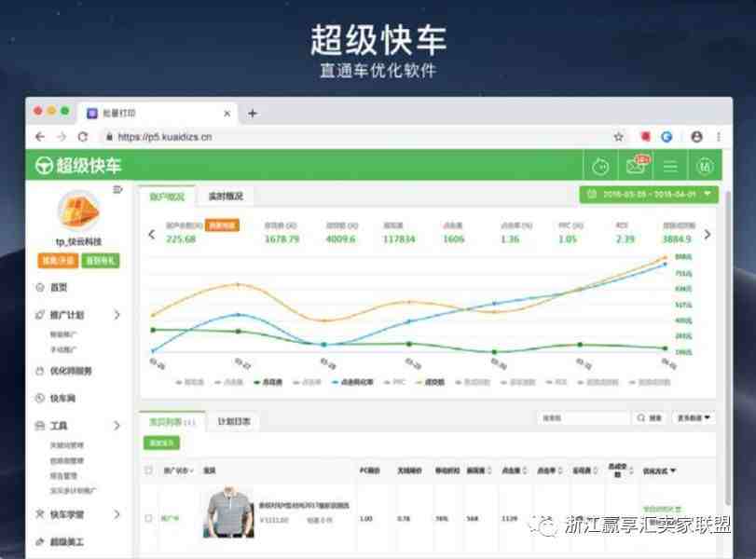
Task: Click the 3884.9 metric value
Action: click(677, 239)
